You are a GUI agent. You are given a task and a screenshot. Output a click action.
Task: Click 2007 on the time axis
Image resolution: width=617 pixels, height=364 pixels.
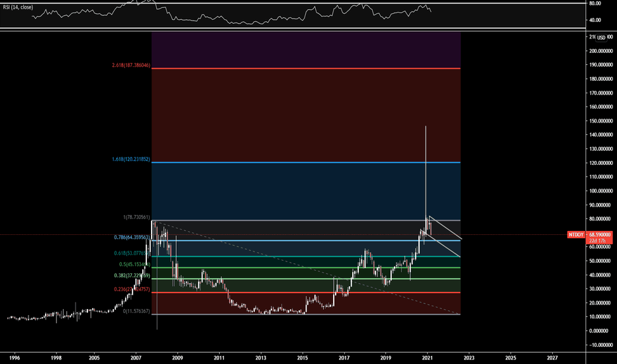(x=136, y=357)
